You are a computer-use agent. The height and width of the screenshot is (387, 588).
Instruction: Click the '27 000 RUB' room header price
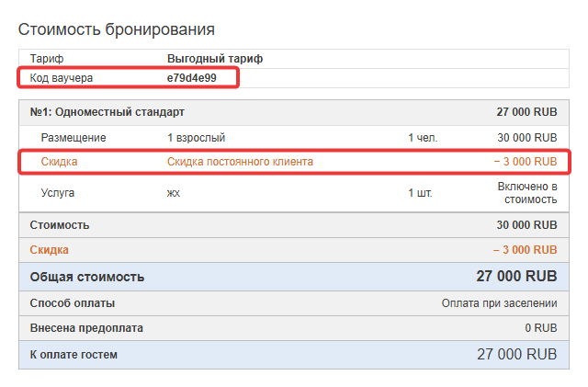pyautogui.click(x=526, y=112)
